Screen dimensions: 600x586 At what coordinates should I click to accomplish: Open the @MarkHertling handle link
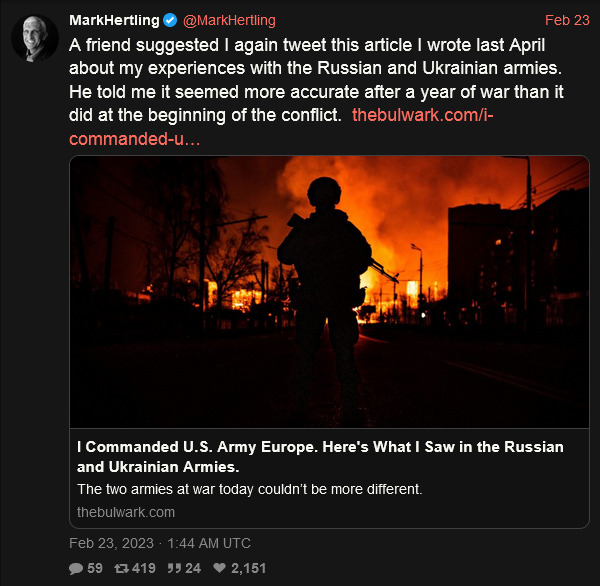[x=229, y=21]
